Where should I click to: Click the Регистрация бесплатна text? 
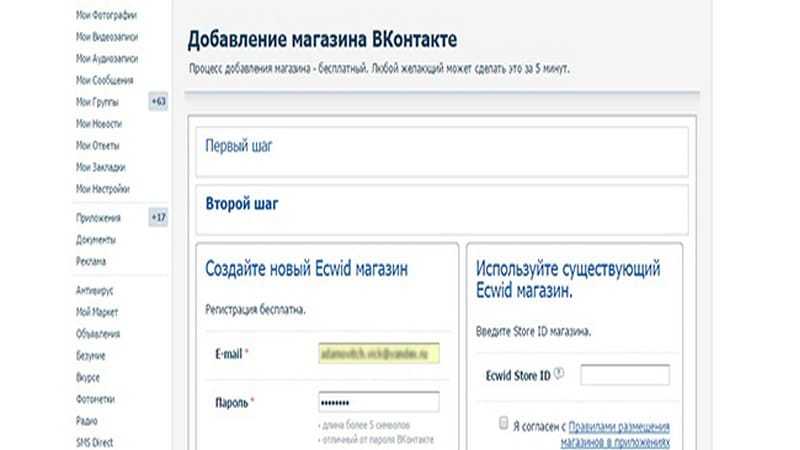click(255, 310)
